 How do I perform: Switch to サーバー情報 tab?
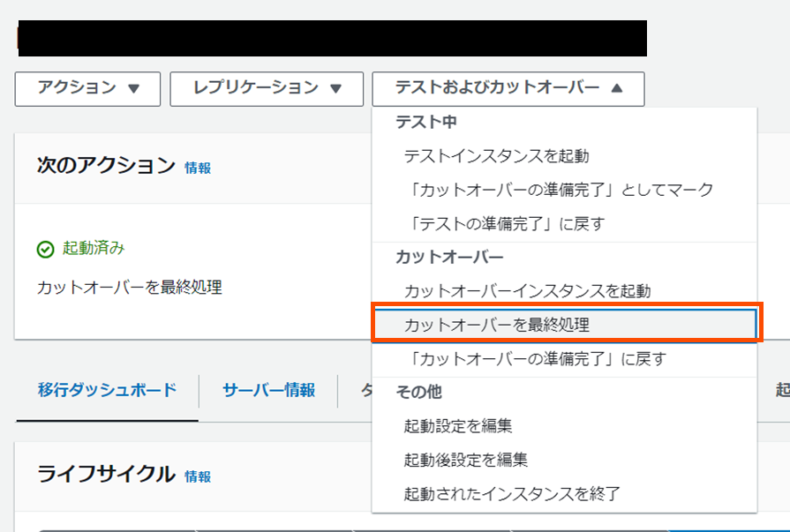[x=268, y=390]
